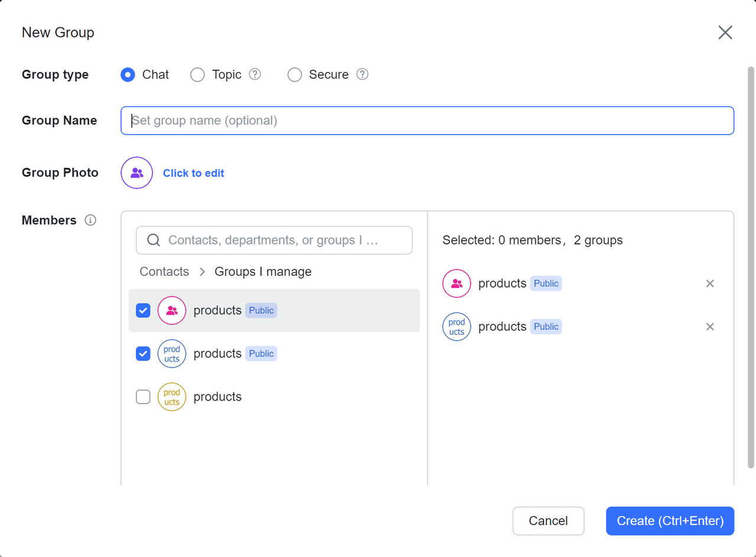This screenshot has height=557, width=756.
Task: Click the Members info icon
Action: point(90,220)
